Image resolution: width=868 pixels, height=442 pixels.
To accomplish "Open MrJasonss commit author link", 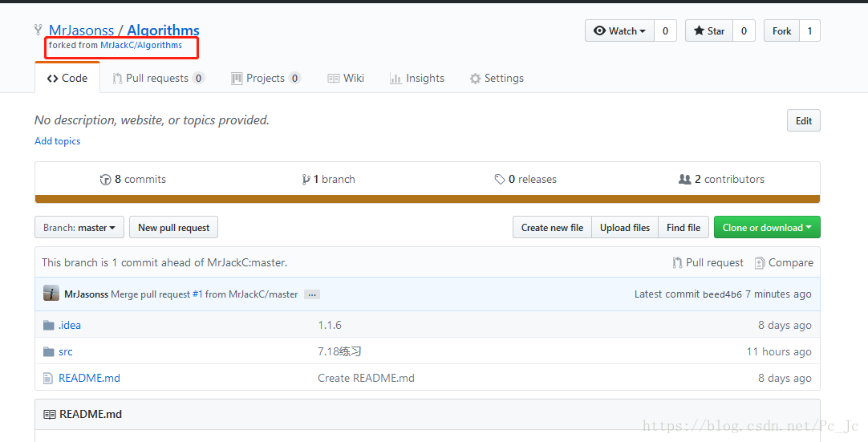I will (87, 294).
